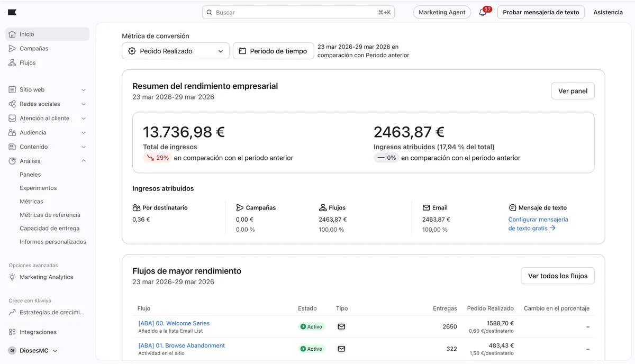Click the envelope type icon on Welcome Series row

[x=341, y=326]
